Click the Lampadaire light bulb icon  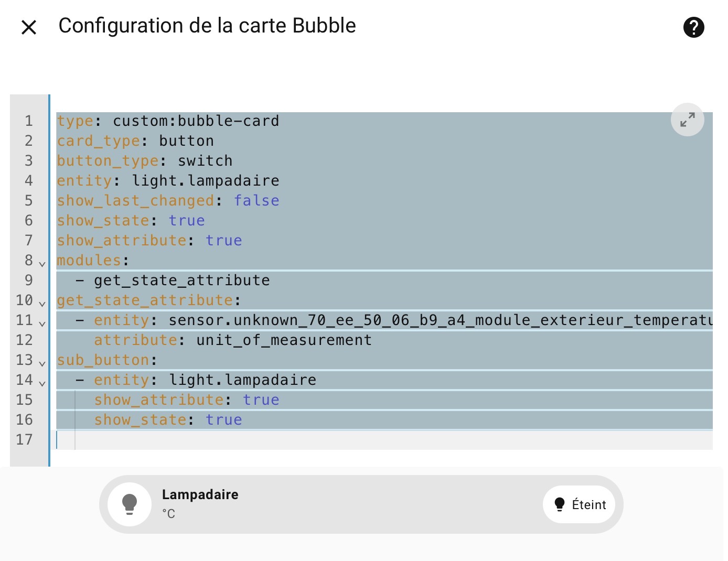coord(130,504)
